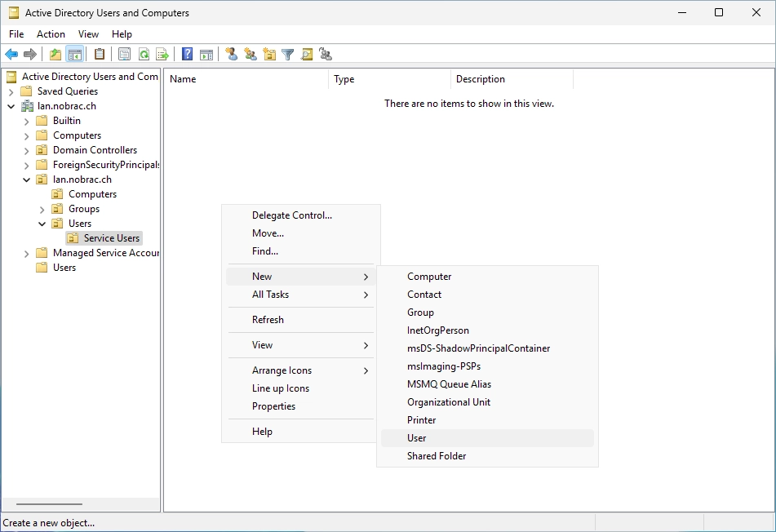Toggle the Show/Hide Action Pane icon
The width and height of the screenshot is (776, 532).
click(x=206, y=54)
